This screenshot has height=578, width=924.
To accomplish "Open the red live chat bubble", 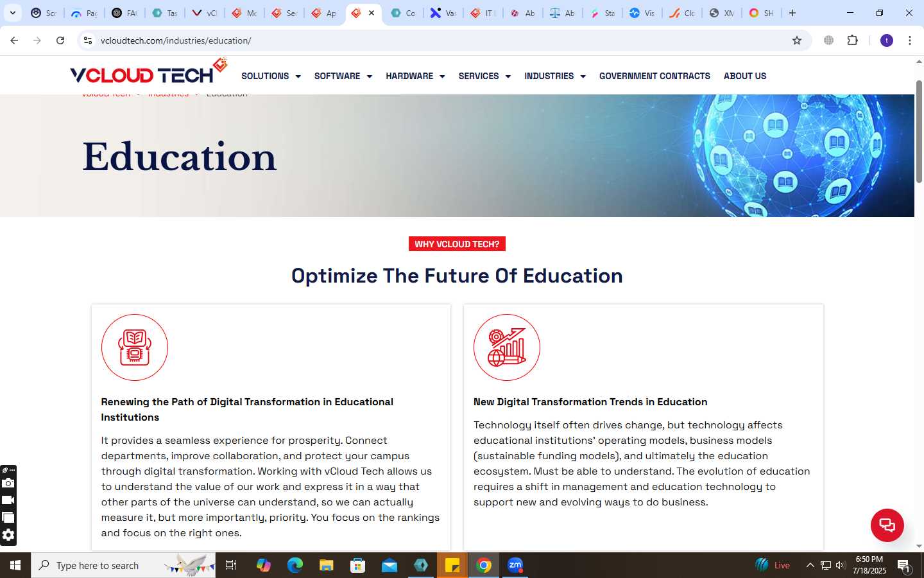I will pos(887,525).
